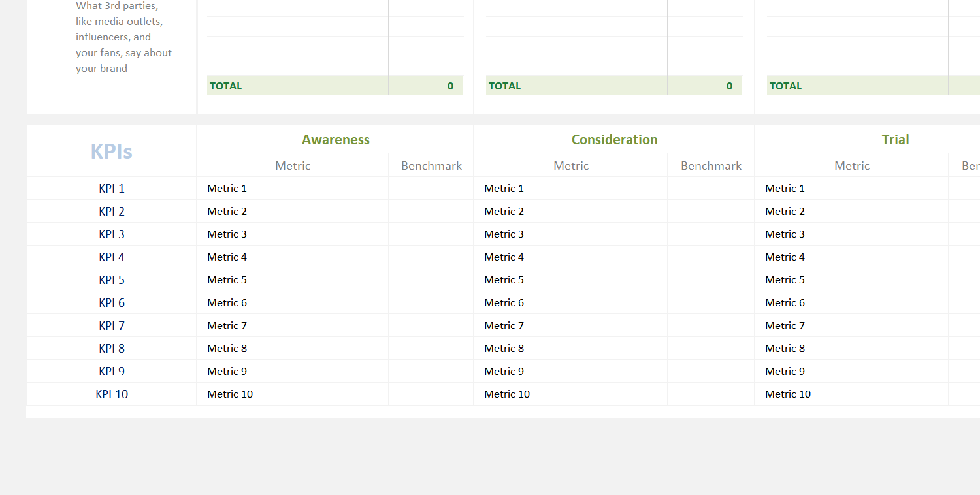Screen dimensions: 980x495
Task: Select Metric 1 under Awareness
Action: click(227, 188)
